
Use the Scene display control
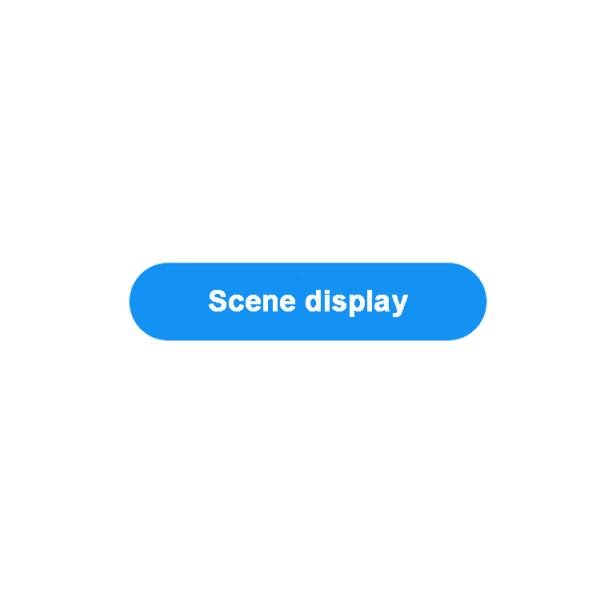pyautogui.click(x=308, y=302)
